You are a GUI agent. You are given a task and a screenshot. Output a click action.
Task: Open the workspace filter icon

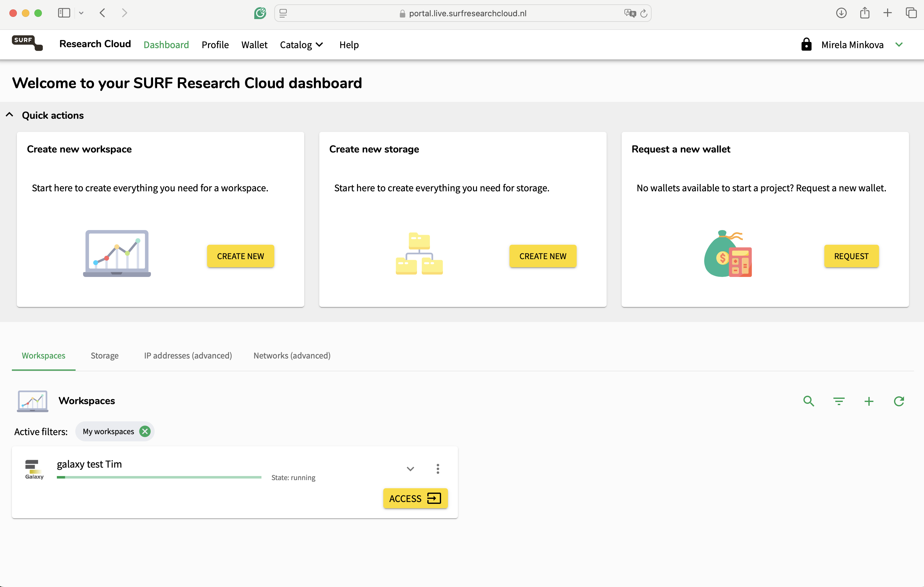click(839, 401)
